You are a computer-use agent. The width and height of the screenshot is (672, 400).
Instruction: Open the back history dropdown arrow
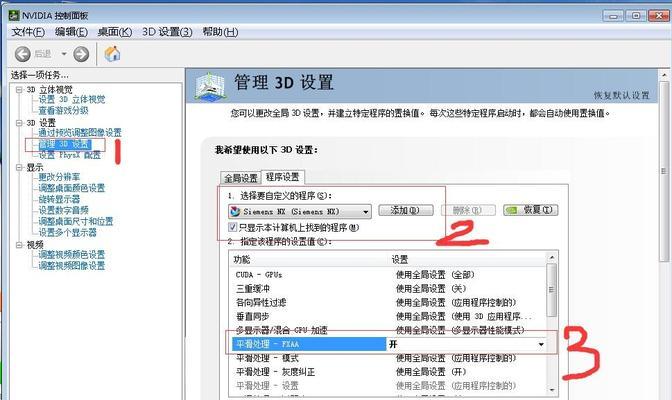[x=64, y=54]
